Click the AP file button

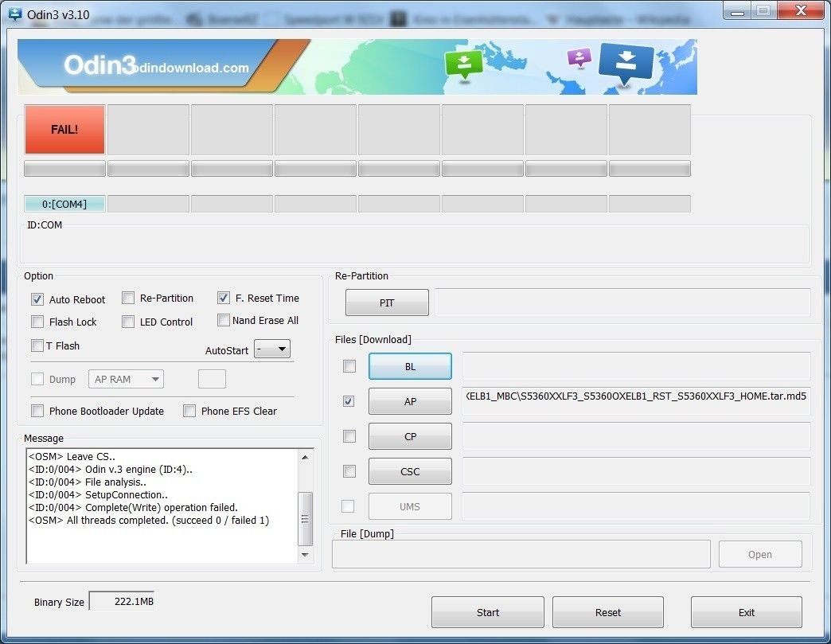[410, 401]
